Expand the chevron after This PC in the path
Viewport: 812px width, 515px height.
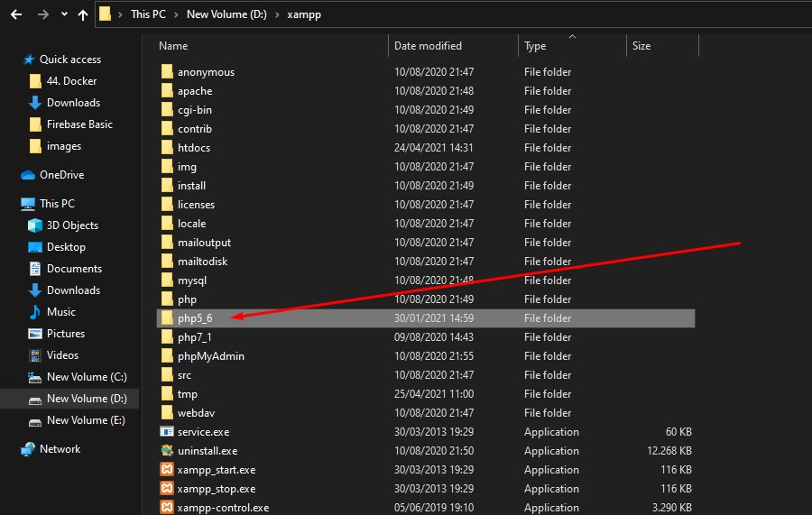pos(176,14)
